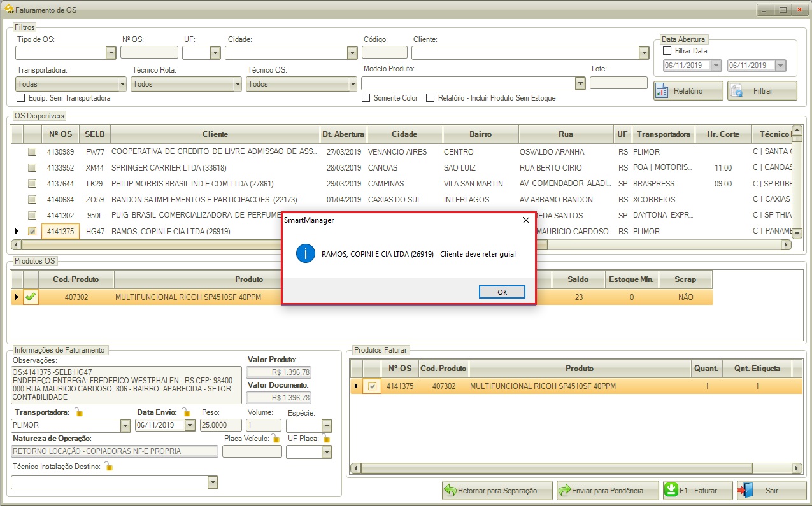Click the horizontal scrollbar in Produtos Faturar

click(576, 468)
